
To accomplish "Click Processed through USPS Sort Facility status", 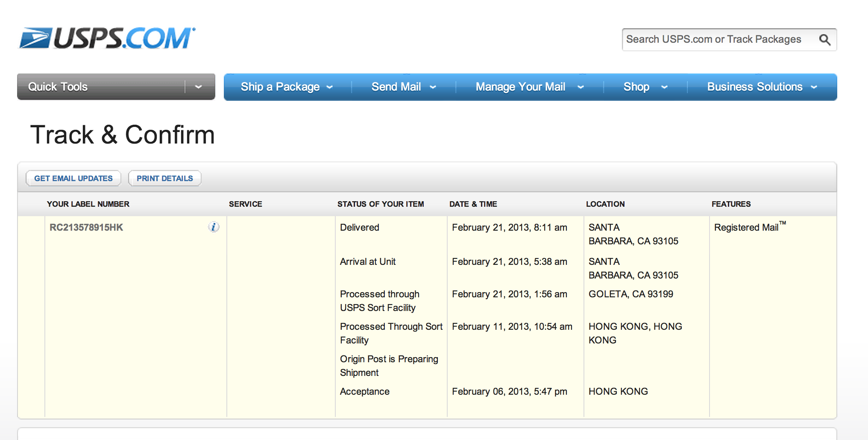I will [380, 301].
